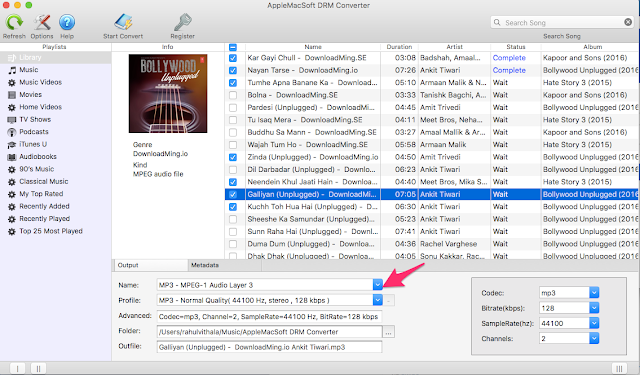Expand the Channels dropdown

tap(594, 338)
